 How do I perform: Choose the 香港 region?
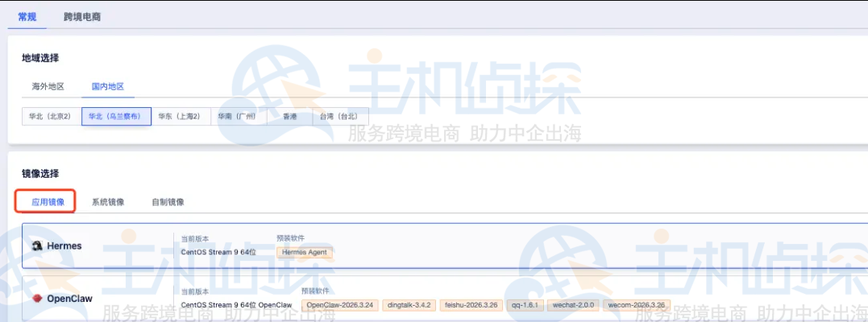coord(290,116)
